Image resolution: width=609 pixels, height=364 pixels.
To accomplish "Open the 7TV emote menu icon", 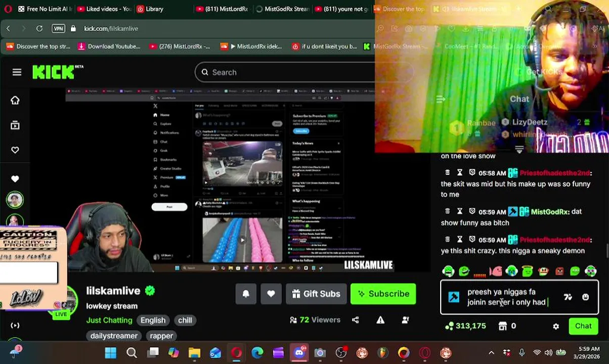I will (568, 297).
